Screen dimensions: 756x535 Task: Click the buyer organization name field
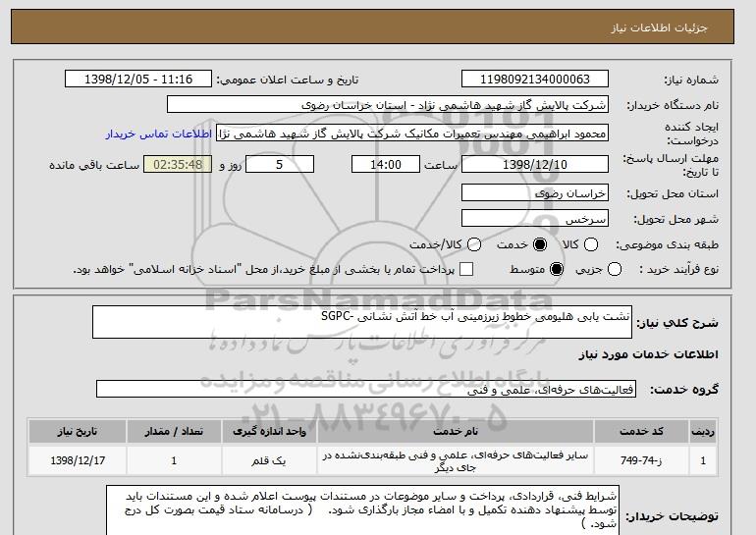click(388, 105)
